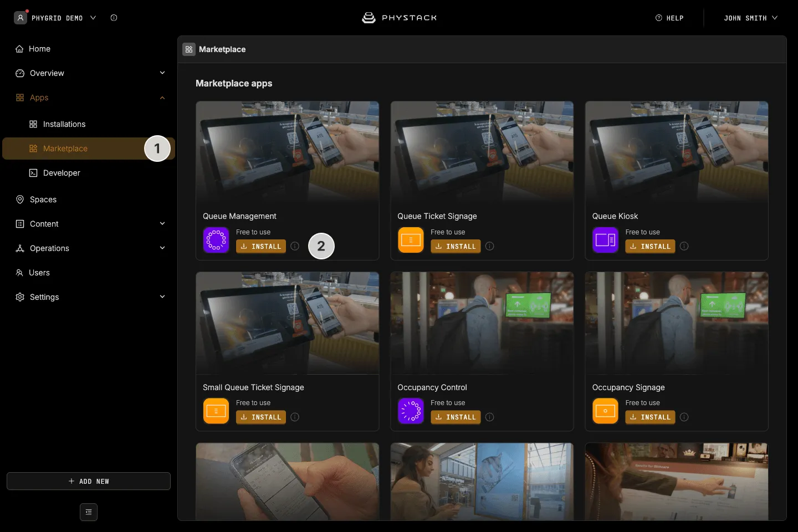Click the Small Queue Ticket Signage app icon
This screenshot has width=798, height=532.
click(x=216, y=411)
